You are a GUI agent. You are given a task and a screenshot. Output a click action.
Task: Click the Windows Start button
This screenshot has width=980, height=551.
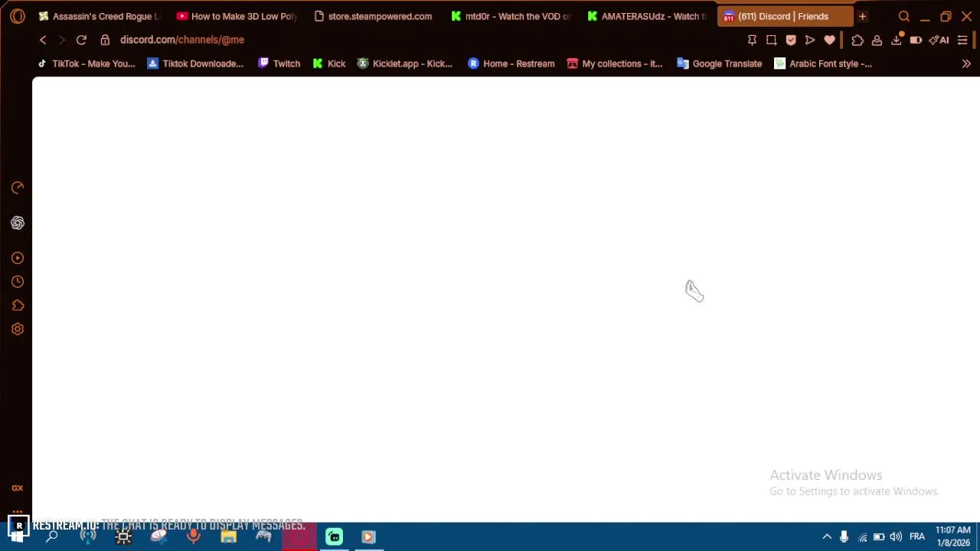17,536
